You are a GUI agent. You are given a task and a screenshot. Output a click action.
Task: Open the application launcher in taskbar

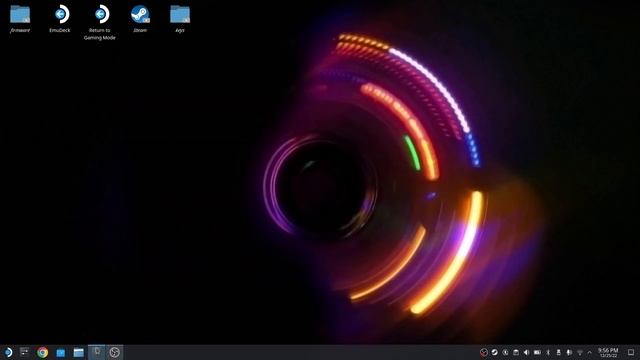pyautogui.click(x=8, y=352)
